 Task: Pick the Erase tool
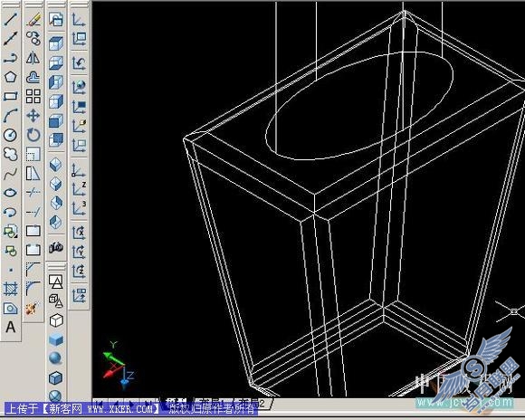(x=33, y=19)
